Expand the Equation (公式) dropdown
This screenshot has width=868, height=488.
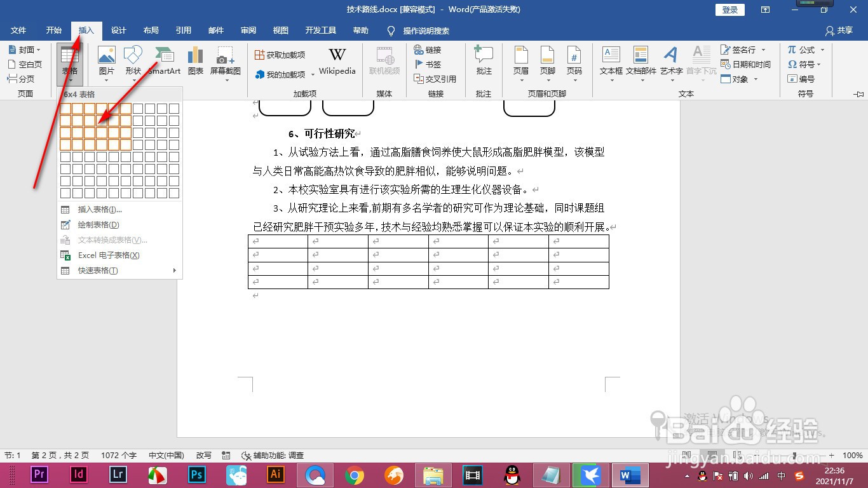[x=823, y=50]
